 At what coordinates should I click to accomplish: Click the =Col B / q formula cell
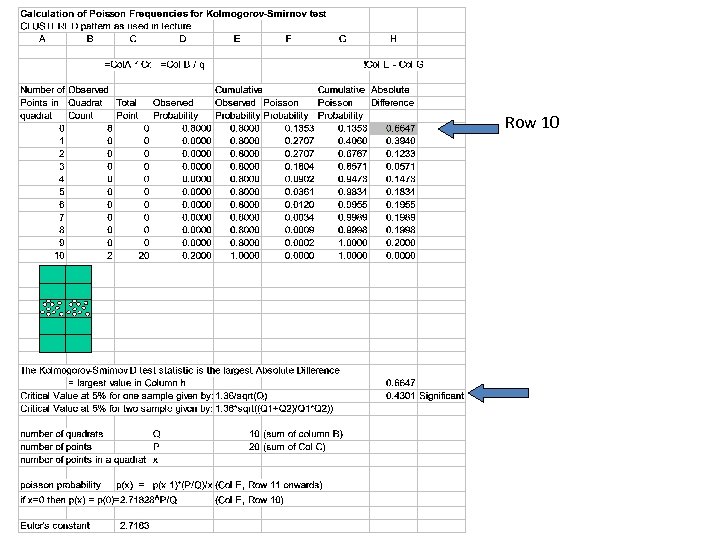click(183, 65)
